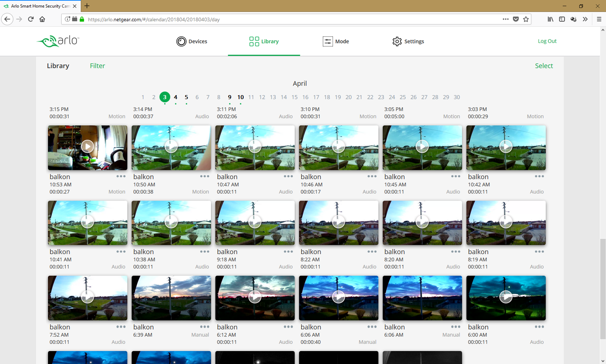This screenshot has height=364, width=606.
Task: Open more options for 6:12 AM clip
Action: click(x=288, y=327)
